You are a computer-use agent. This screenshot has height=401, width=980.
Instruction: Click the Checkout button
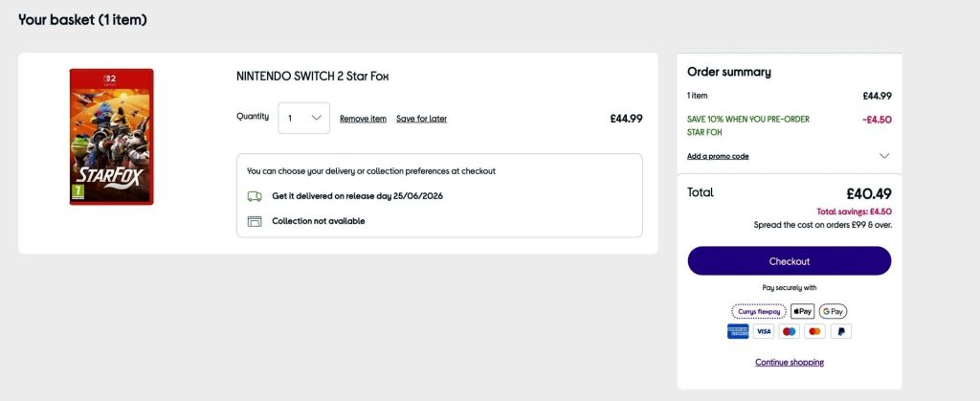click(790, 261)
